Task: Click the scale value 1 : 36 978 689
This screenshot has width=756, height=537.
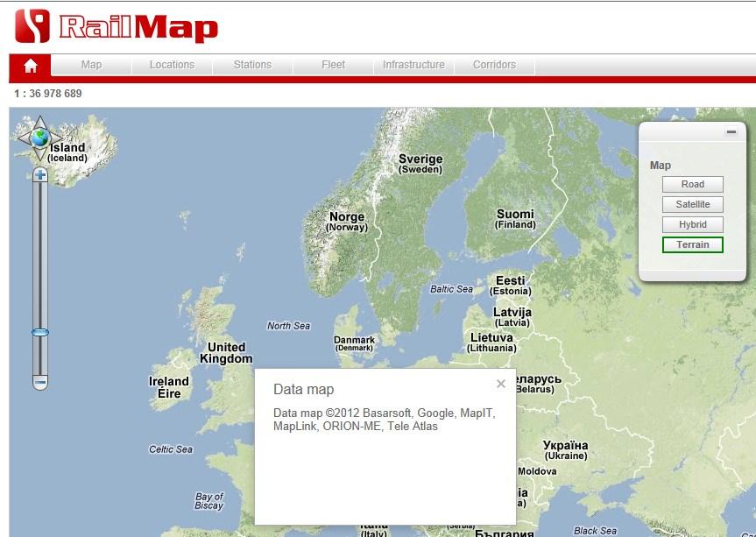Action: click(47, 94)
